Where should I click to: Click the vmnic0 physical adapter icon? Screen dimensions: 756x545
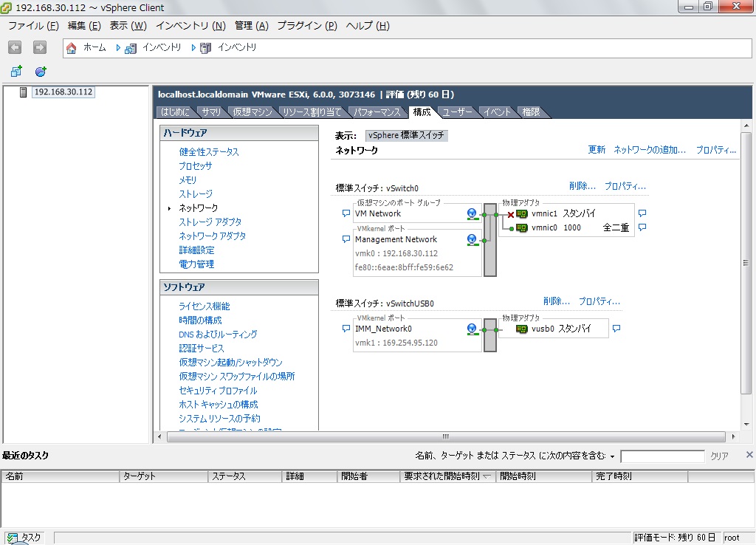coord(522,227)
